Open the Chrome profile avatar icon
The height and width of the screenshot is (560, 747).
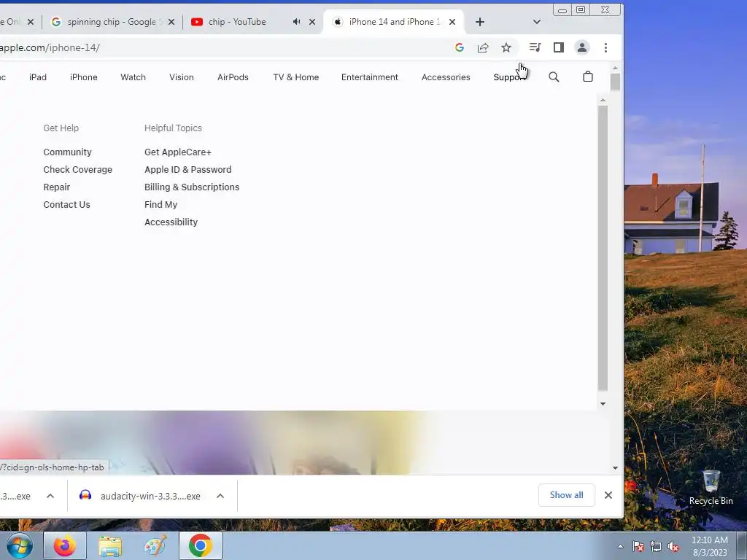[582, 47]
